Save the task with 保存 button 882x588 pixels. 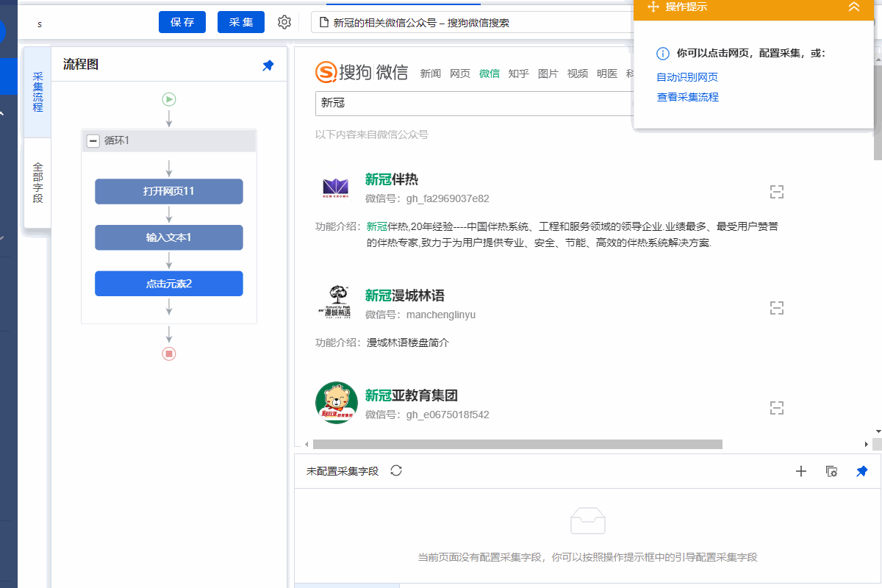182,22
